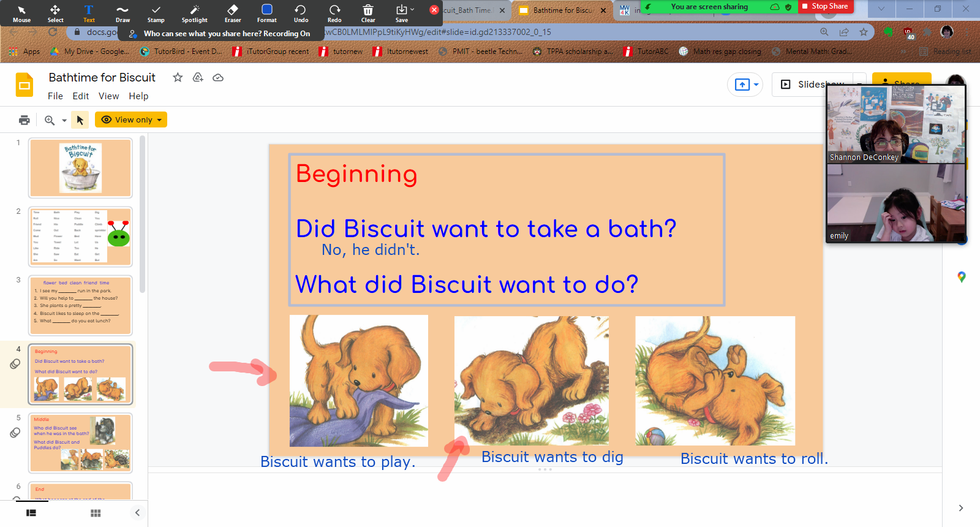This screenshot has height=527, width=980.
Task: Open the Edit menu
Action: (81, 96)
